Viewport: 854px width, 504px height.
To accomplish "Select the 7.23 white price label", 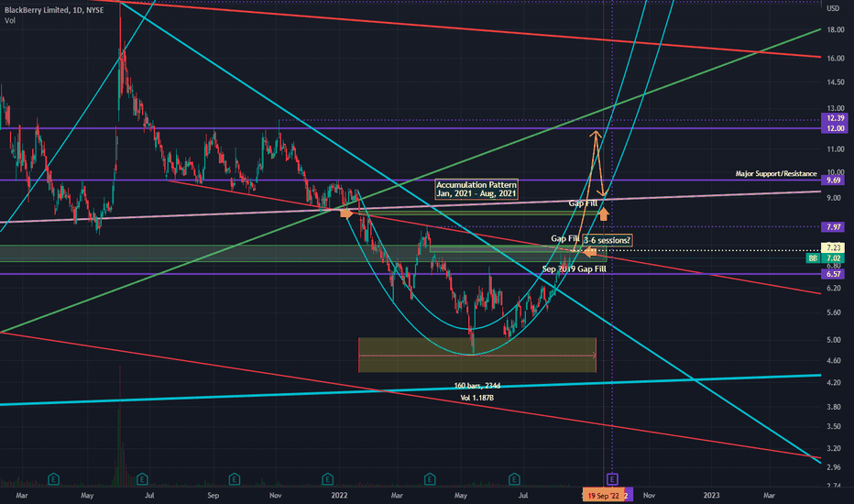I will pos(833,248).
